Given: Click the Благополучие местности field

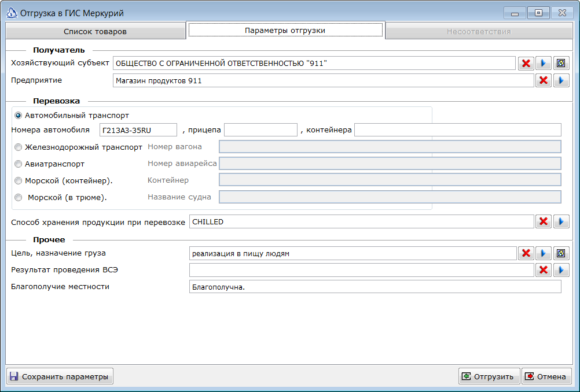Looking at the screenshot, I should click(375, 287).
